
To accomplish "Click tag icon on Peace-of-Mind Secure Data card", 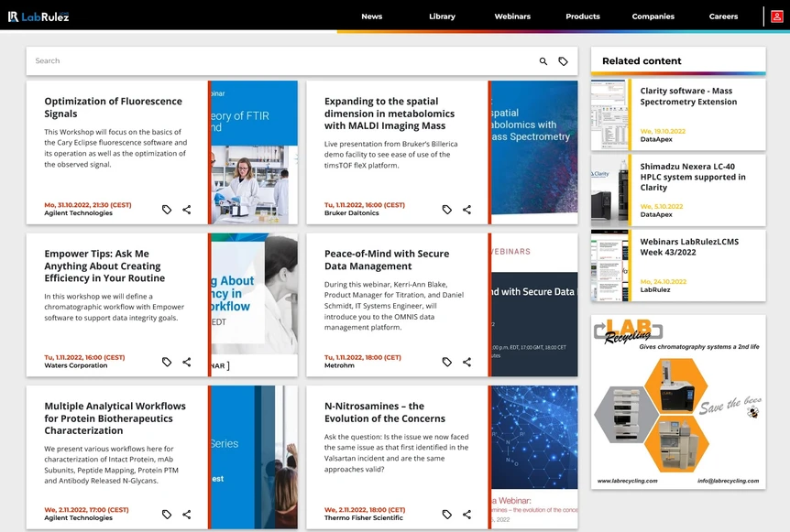I will pos(447,362).
